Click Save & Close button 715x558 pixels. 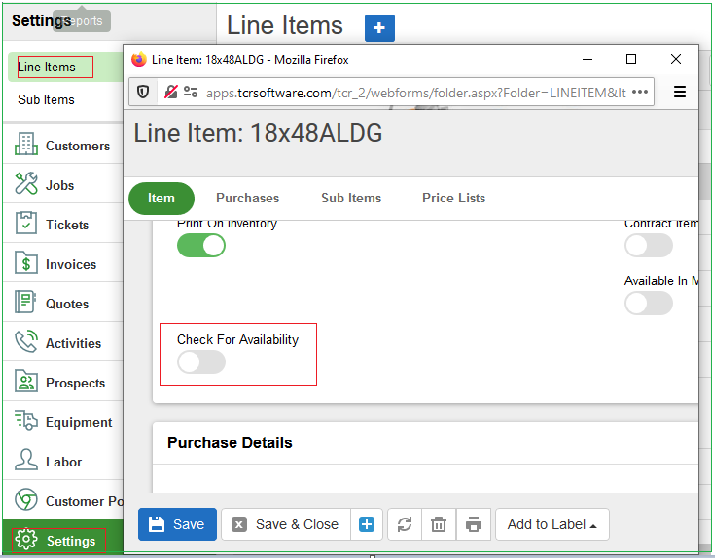pyautogui.click(x=285, y=525)
